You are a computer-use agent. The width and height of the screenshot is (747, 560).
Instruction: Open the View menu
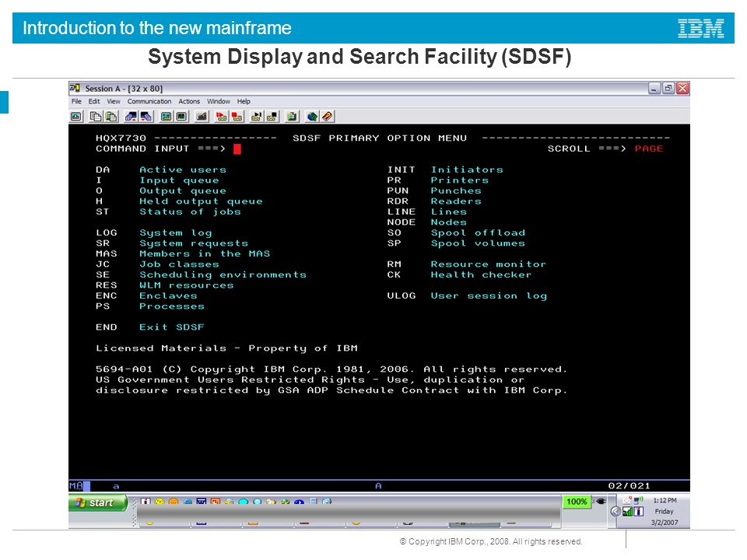(114, 101)
